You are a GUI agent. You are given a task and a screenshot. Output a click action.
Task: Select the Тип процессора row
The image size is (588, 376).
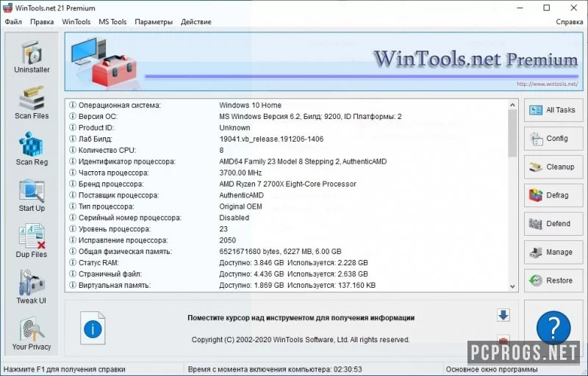pos(287,206)
